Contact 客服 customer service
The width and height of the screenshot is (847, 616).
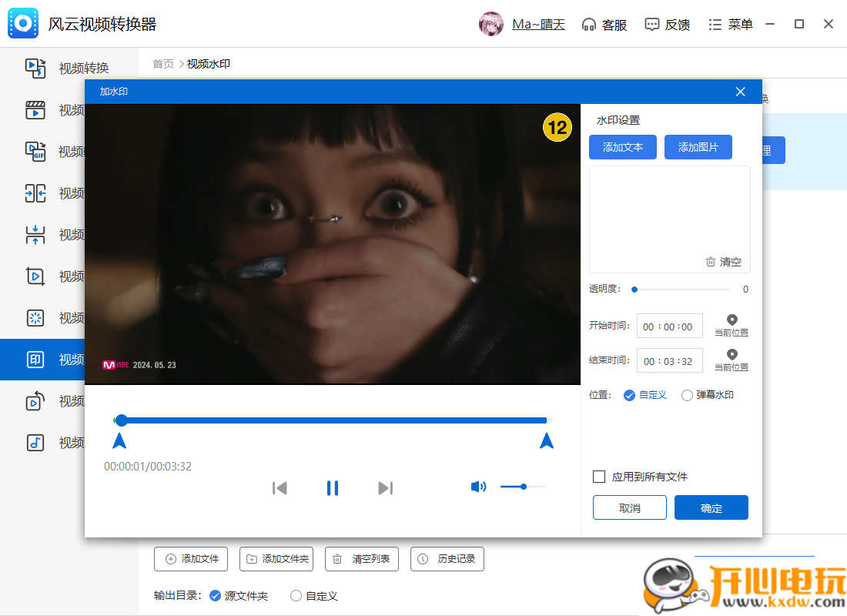pyautogui.click(x=604, y=25)
